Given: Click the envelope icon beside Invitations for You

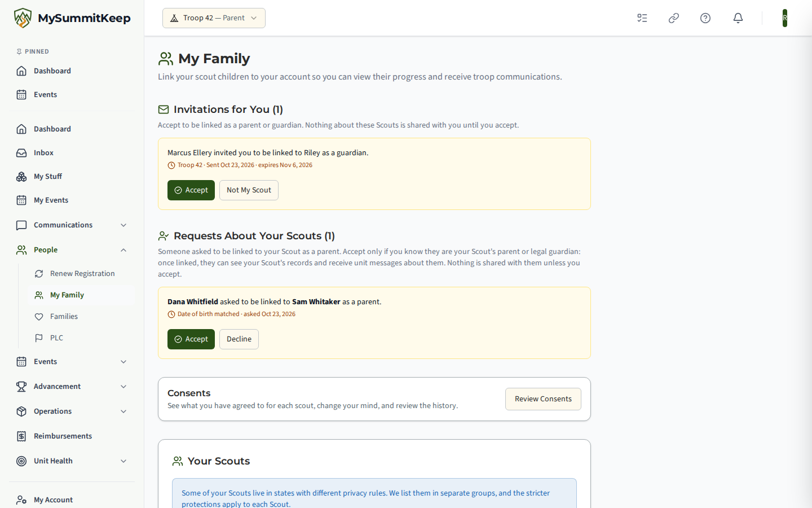Looking at the screenshot, I should click(164, 110).
